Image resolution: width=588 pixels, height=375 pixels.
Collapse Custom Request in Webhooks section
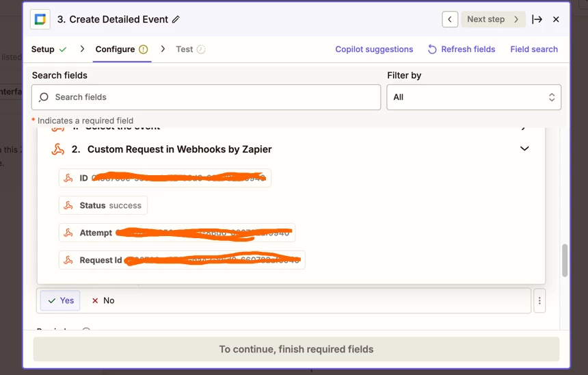(524, 148)
